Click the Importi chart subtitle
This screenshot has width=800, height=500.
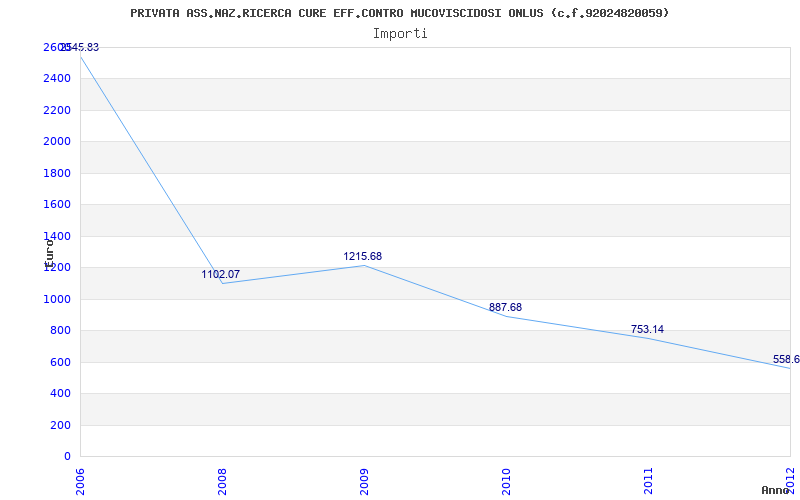click(400, 34)
